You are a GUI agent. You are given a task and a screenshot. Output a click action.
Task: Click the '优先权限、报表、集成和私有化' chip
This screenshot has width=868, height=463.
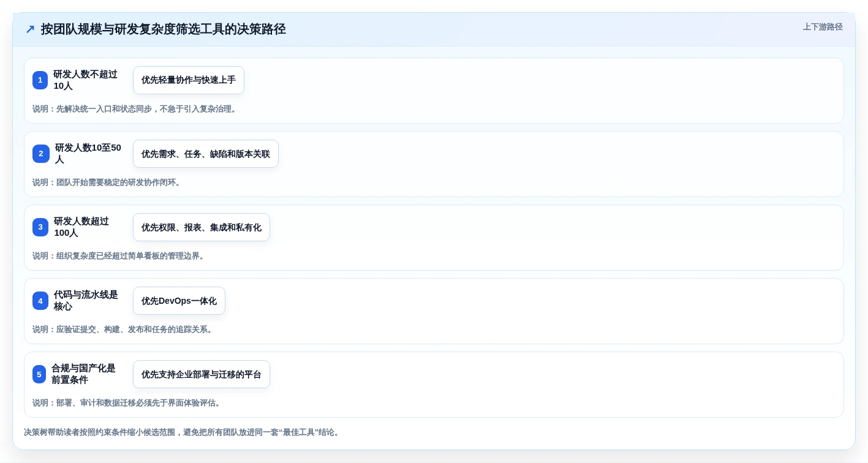point(202,227)
